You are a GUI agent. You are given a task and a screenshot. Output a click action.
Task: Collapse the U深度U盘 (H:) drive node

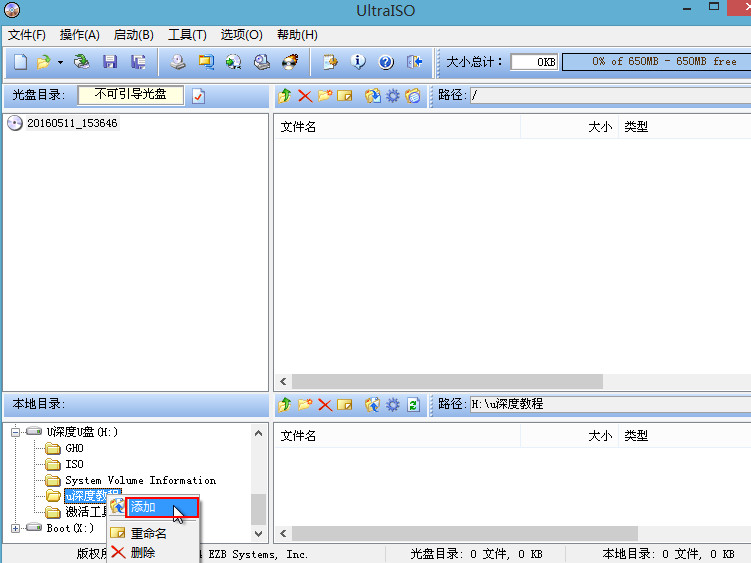click(15, 432)
